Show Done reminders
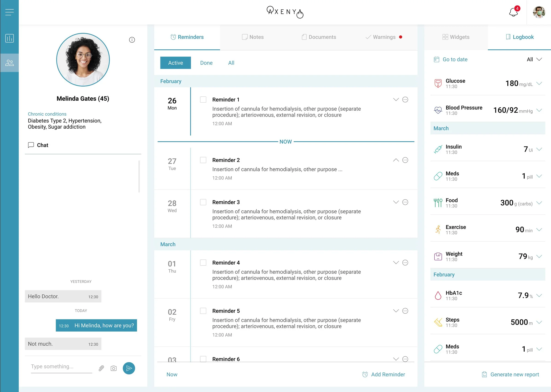 206,63
